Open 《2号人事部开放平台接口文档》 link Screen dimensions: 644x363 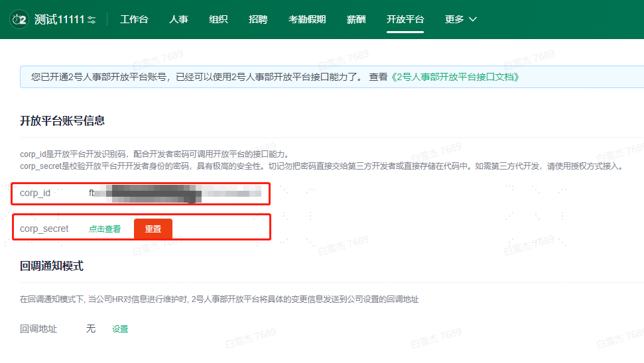[455, 77]
